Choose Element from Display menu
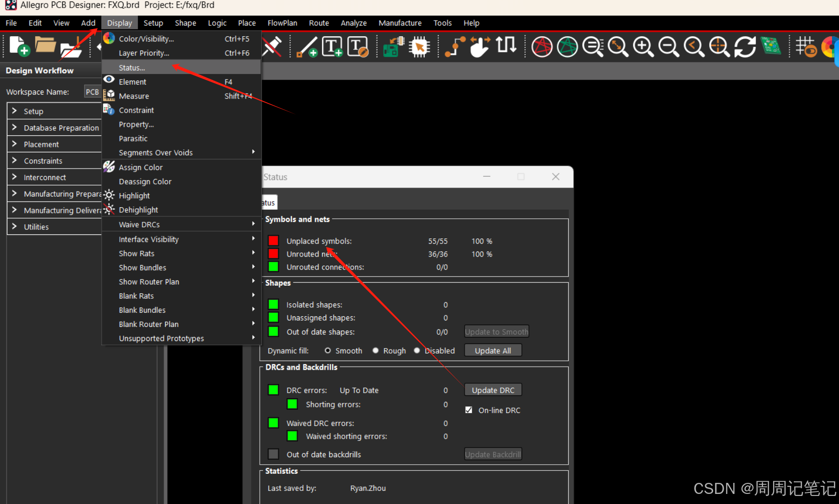839x504 pixels. tap(181, 81)
